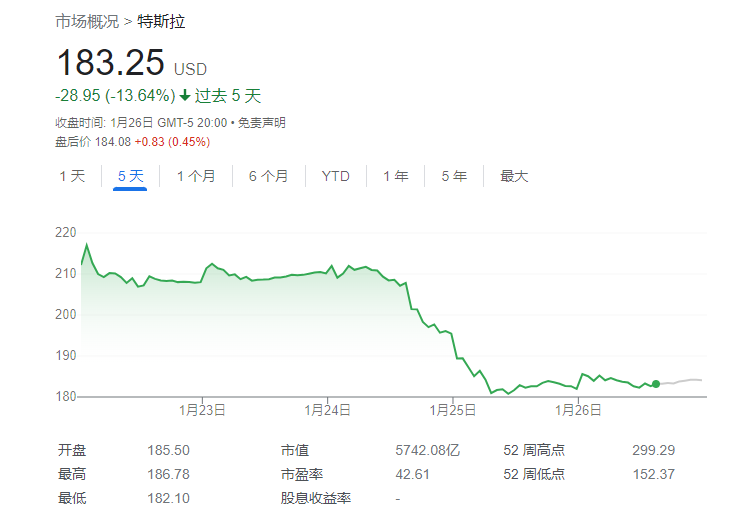This screenshot has width=738, height=512.
Task: Click the 1月26日 axis label
Action: (x=578, y=410)
